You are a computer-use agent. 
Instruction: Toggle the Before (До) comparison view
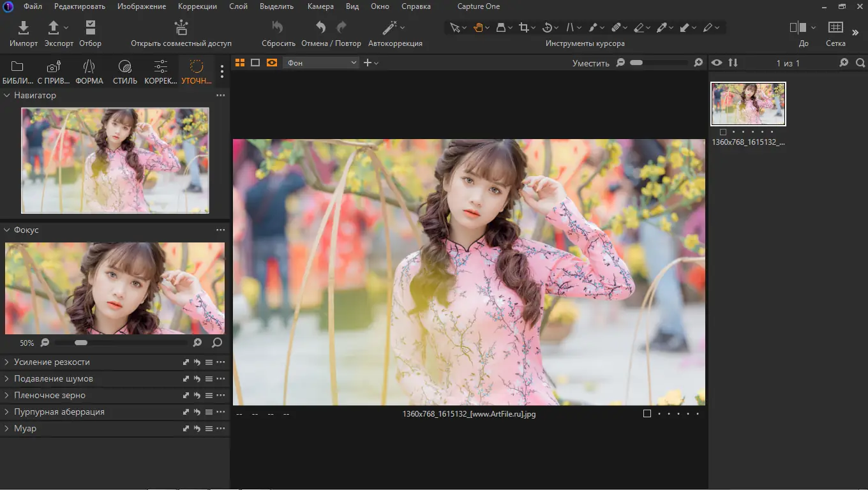[x=798, y=28]
